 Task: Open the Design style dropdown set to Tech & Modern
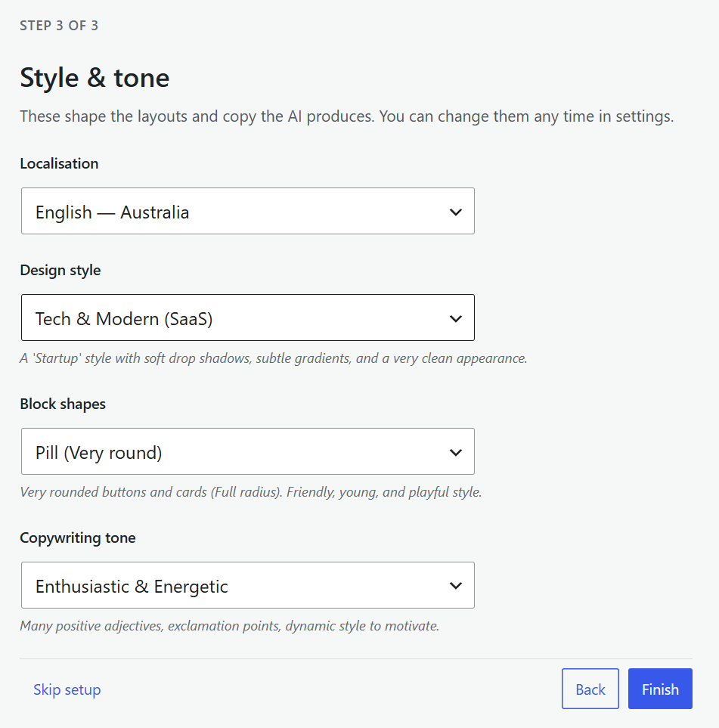click(247, 318)
